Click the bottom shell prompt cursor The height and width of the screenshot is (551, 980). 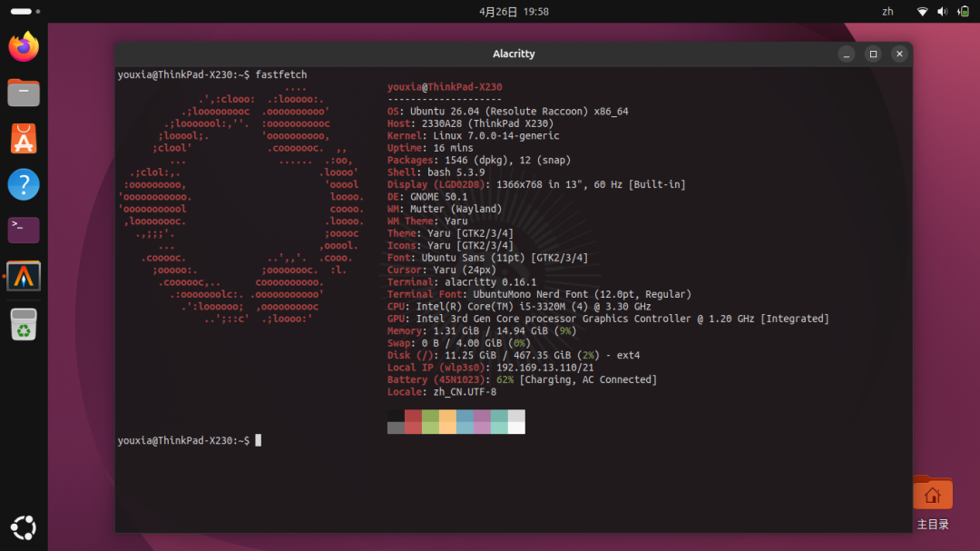(258, 440)
